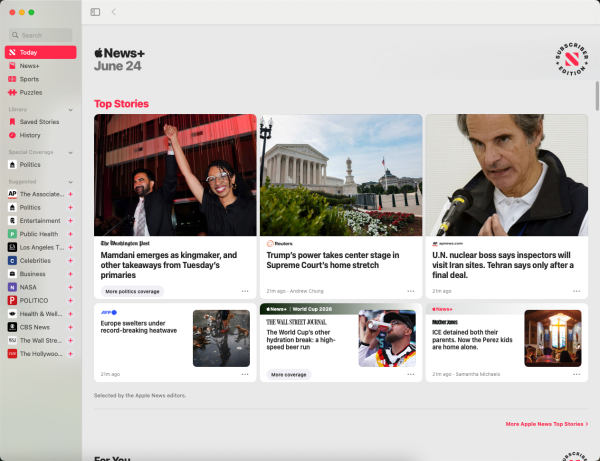This screenshot has height=461, width=600.
Task: Open options menu for the ICE detained story
Action: click(x=576, y=375)
